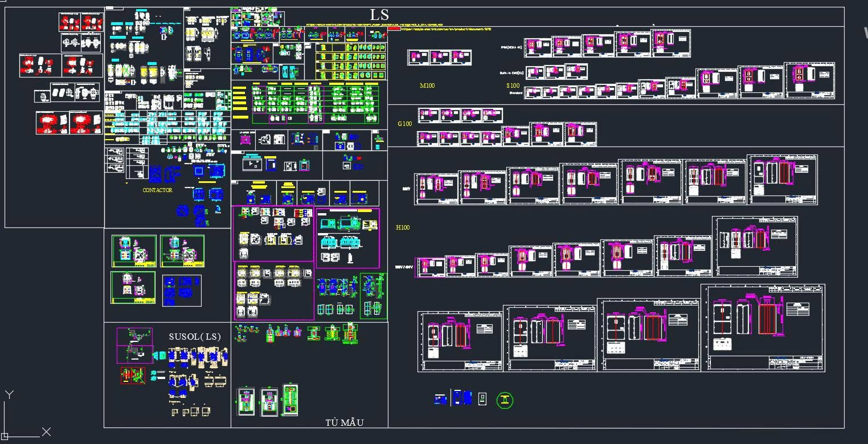Select the yellow "M100" label

[427, 85]
